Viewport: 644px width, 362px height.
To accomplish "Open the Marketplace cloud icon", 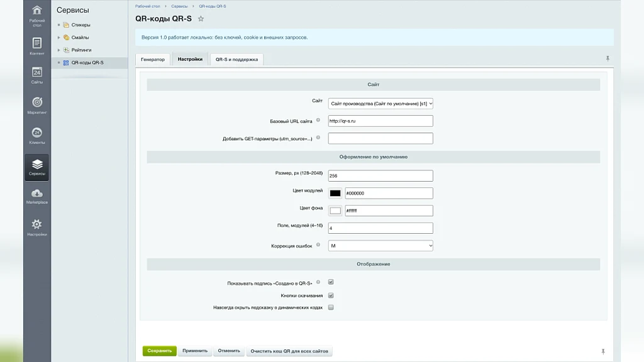I will pos(37,194).
